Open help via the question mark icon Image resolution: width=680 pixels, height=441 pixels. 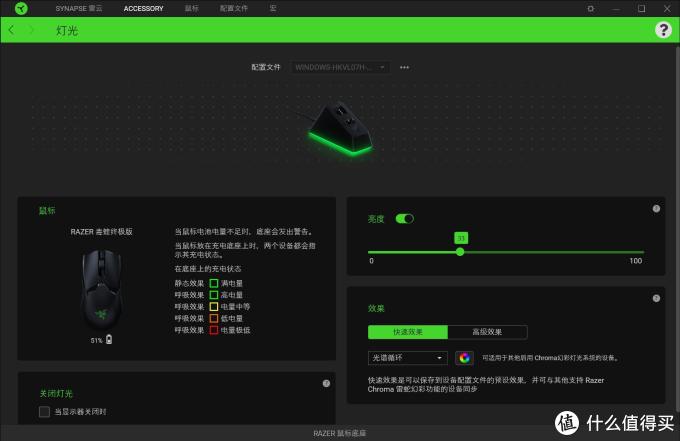click(x=663, y=30)
